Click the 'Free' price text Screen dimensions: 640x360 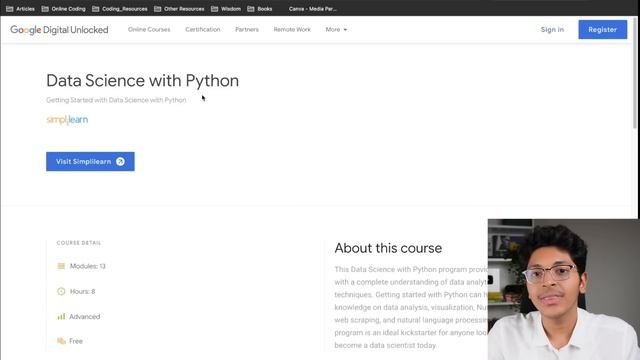[x=76, y=341]
